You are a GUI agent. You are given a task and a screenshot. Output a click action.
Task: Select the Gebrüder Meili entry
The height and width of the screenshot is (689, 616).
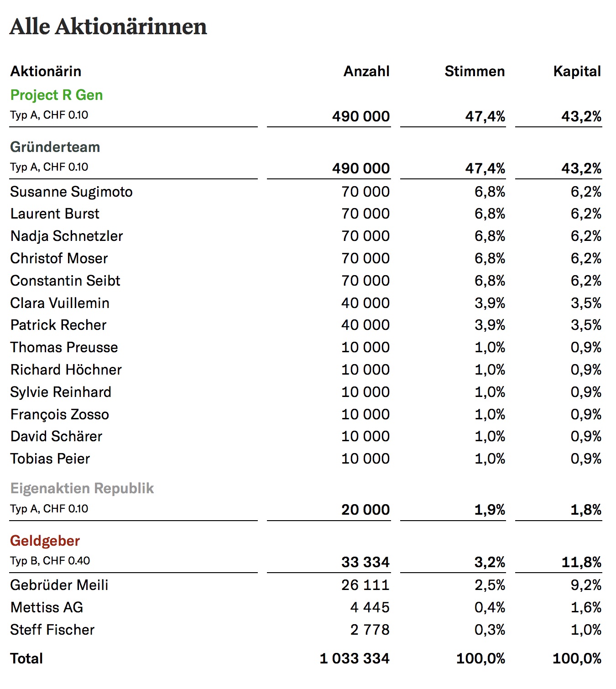[59, 585]
